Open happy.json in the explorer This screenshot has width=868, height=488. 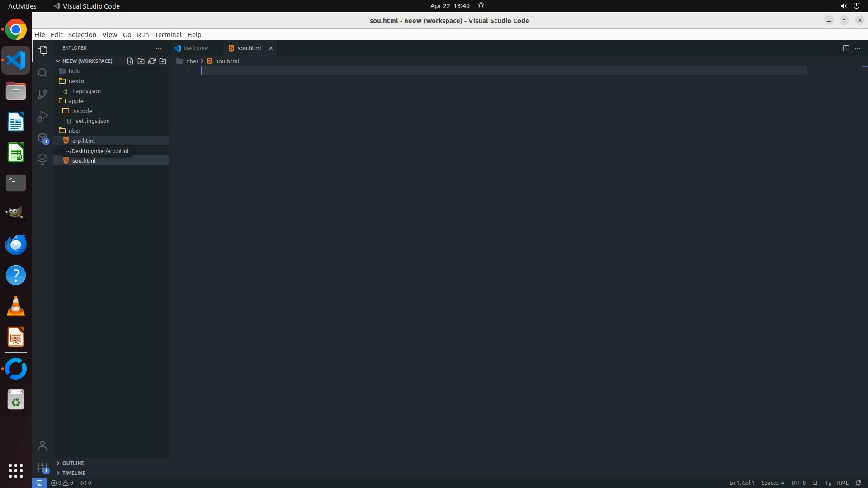tap(86, 91)
